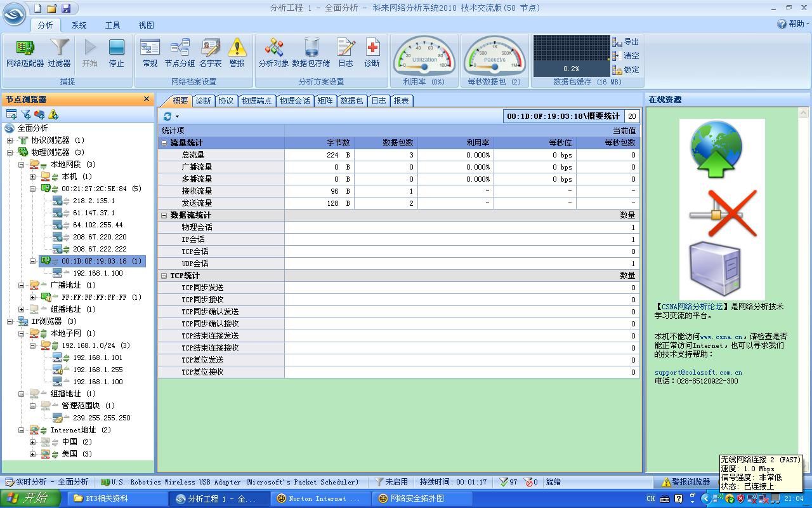The height and width of the screenshot is (508, 812).
Task: Open the 诊断 diagnosis settings
Action: point(372,53)
